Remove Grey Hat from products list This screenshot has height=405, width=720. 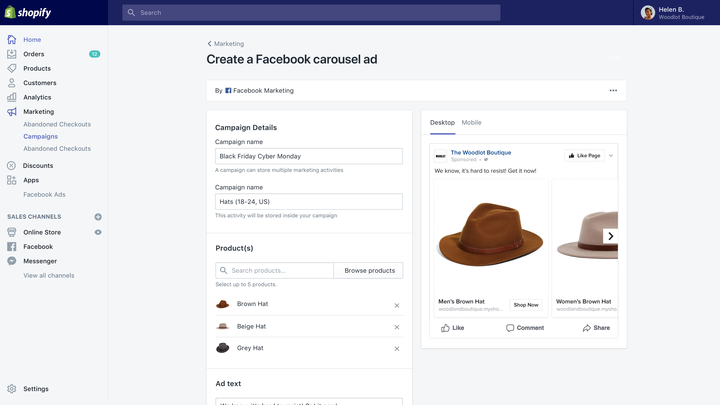397,349
